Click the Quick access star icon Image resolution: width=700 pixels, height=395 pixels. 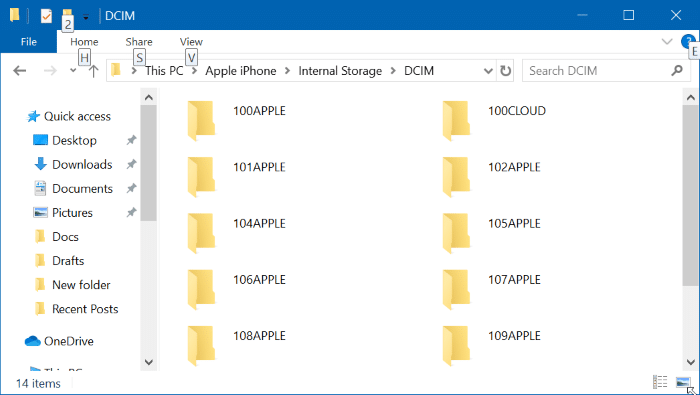pyautogui.click(x=33, y=116)
